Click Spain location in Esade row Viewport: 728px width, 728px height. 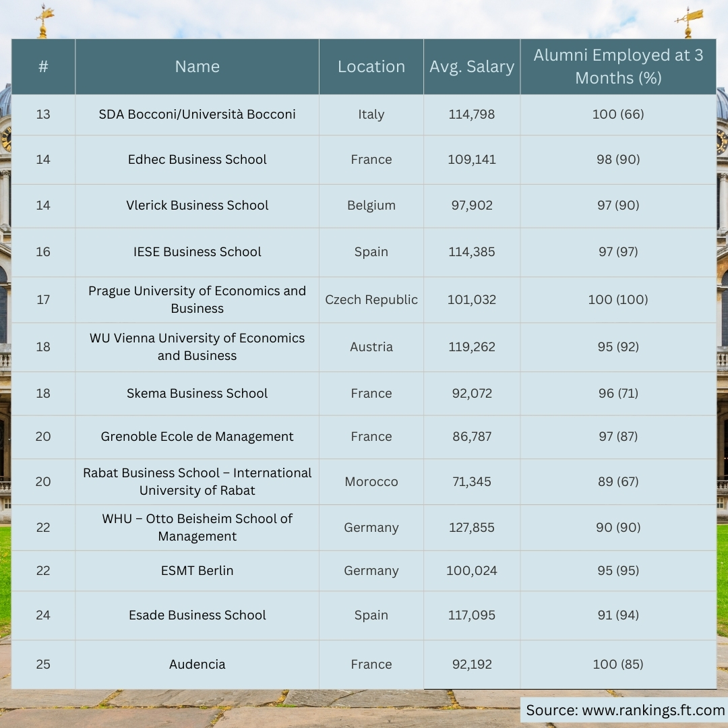(x=371, y=615)
